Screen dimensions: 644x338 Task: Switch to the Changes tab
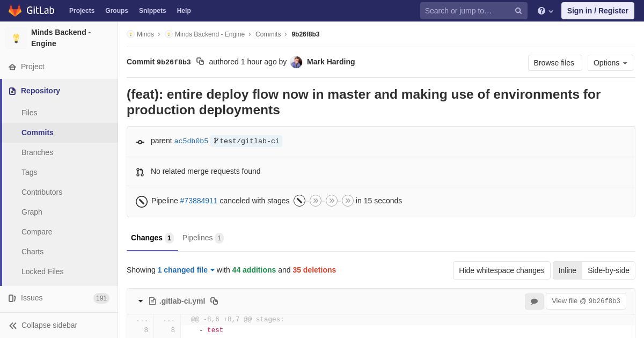152,238
